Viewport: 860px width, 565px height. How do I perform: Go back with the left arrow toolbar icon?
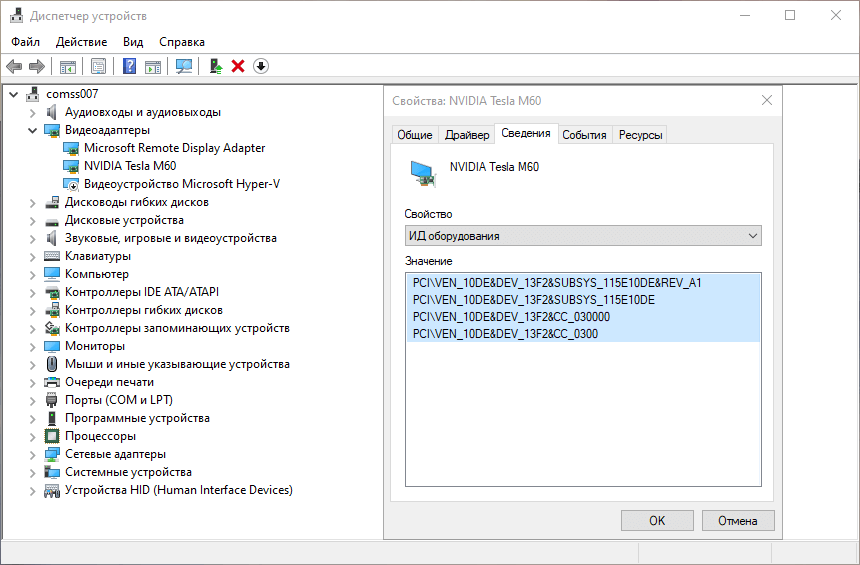click(14, 67)
